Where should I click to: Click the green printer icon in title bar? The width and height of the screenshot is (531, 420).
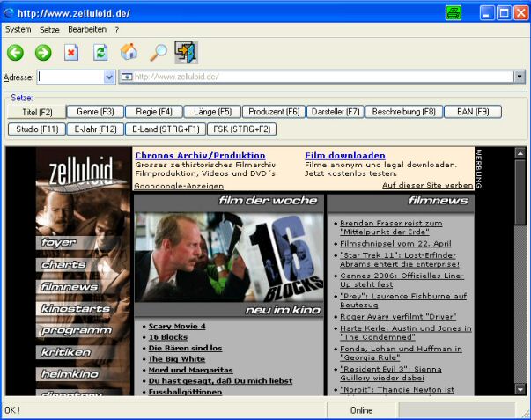click(x=453, y=12)
